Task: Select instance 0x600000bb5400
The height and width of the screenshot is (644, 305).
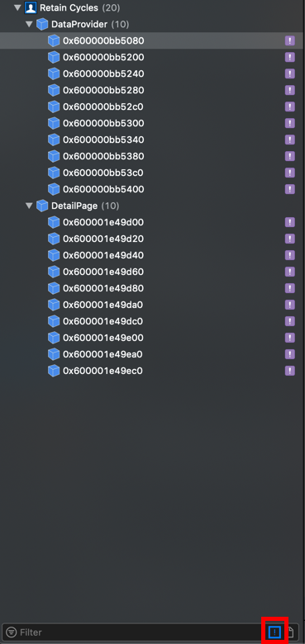Action: 152,189
